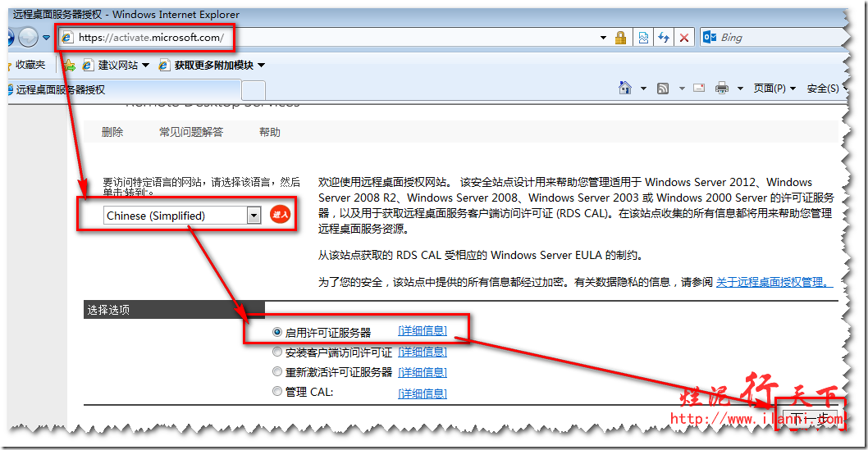Open 详细信息 link for 启用许可证服务器

coord(423,330)
